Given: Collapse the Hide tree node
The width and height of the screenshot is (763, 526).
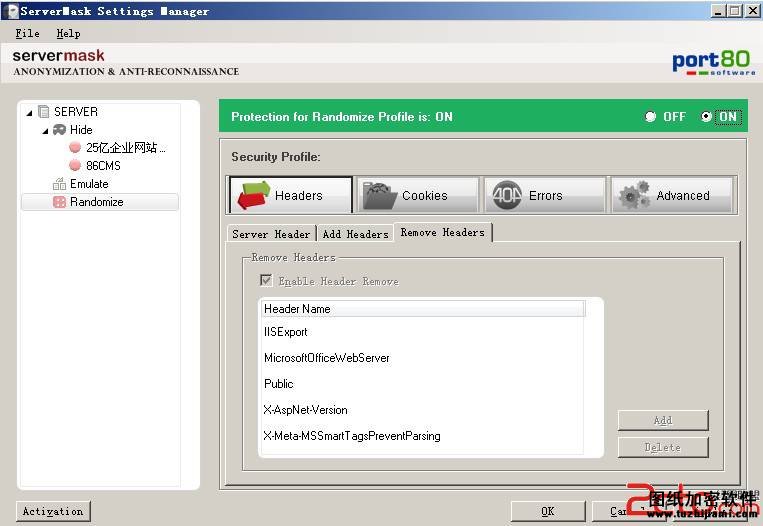Looking at the screenshot, I should [45, 131].
